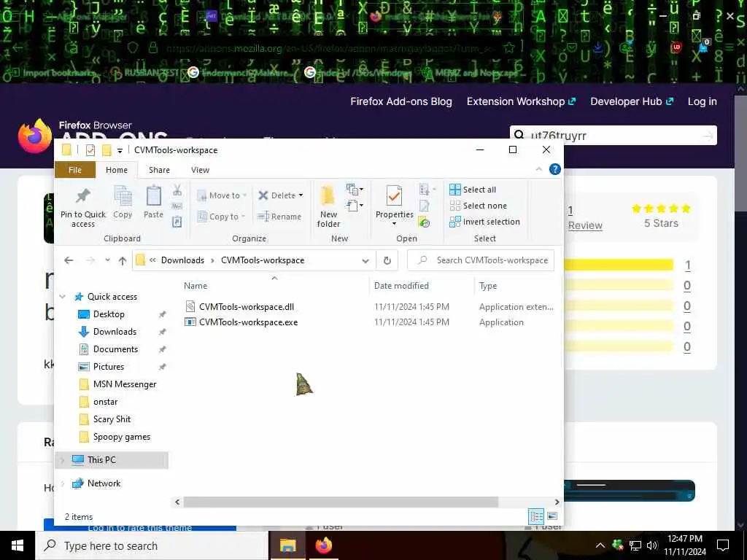Collapse the ribbon with the chevron
The image size is (747, 560).
pyautogui.click(x=539, y=169)
